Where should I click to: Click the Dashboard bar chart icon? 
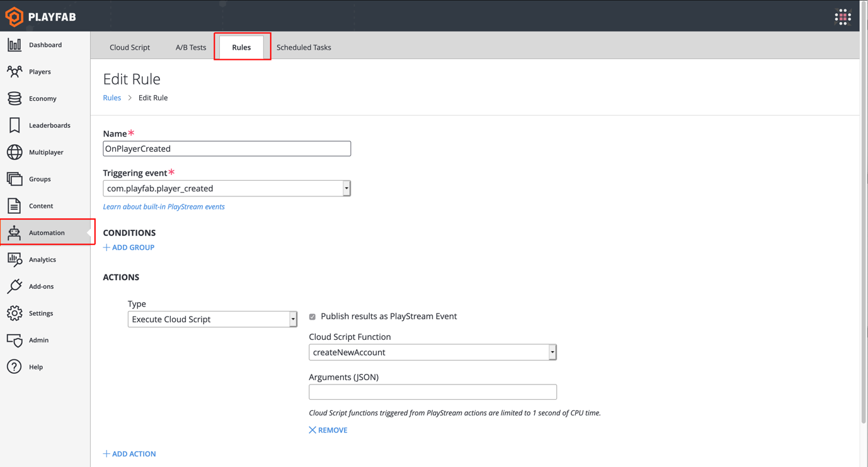[14, 45]
